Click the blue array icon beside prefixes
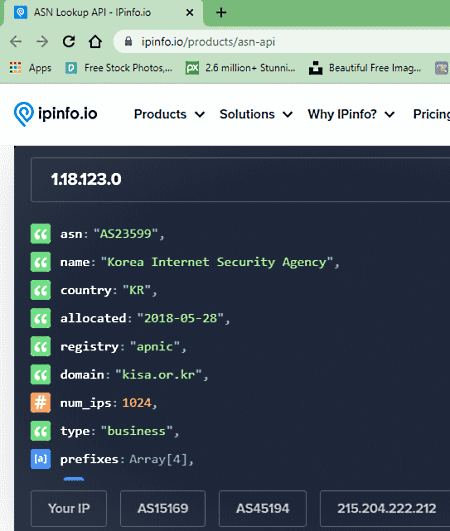 click(x=41, y=459)
